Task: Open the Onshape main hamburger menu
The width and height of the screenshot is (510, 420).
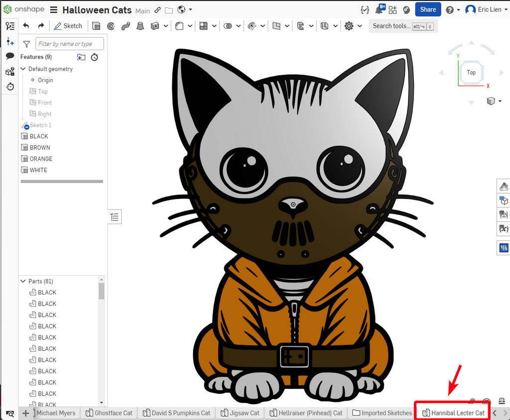Action: (54, 10)
